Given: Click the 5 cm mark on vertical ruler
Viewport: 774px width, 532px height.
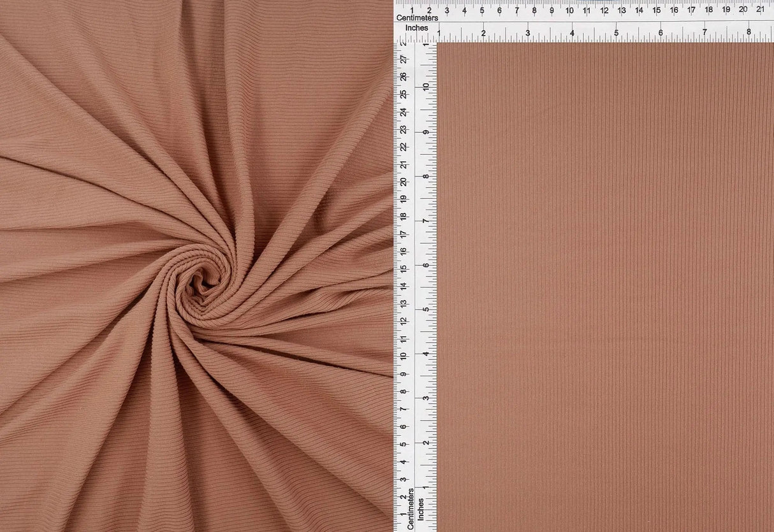Looking at the screenshot, I should point(403,443).
